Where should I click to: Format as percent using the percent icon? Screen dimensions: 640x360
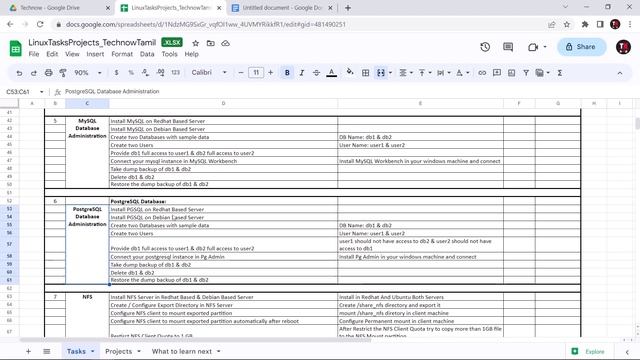pos(131,73)
